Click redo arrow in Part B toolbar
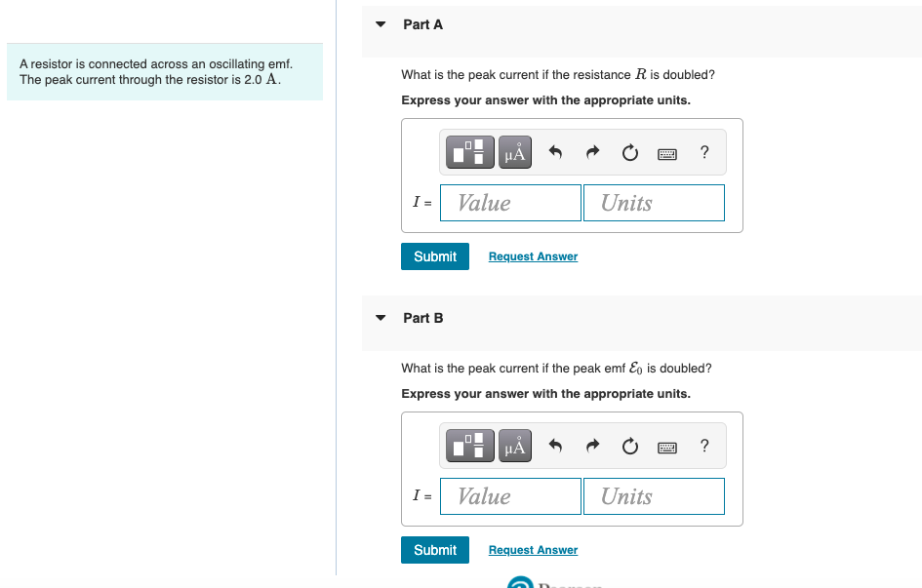 pyautogui.click(x=593, y=447)
